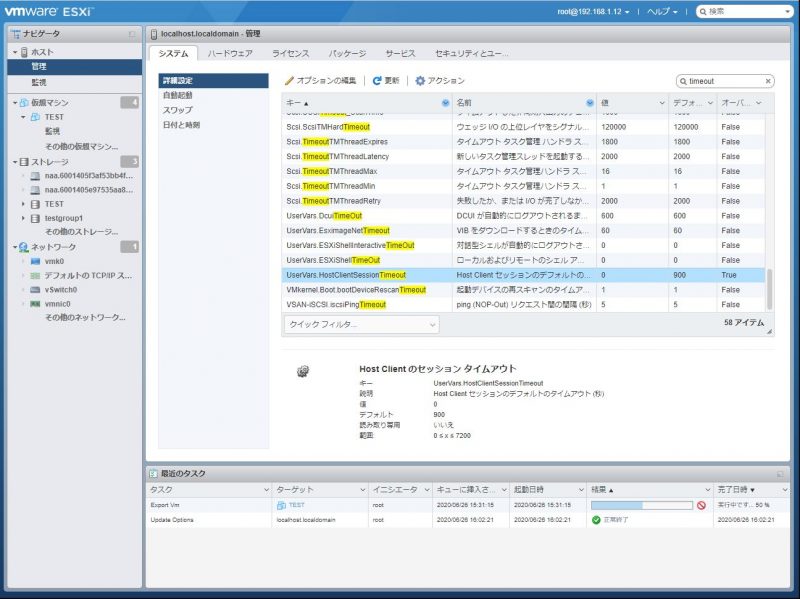Click その他の仮想マシン in navigator
800x599 pixels.
[x=82, y=146]
